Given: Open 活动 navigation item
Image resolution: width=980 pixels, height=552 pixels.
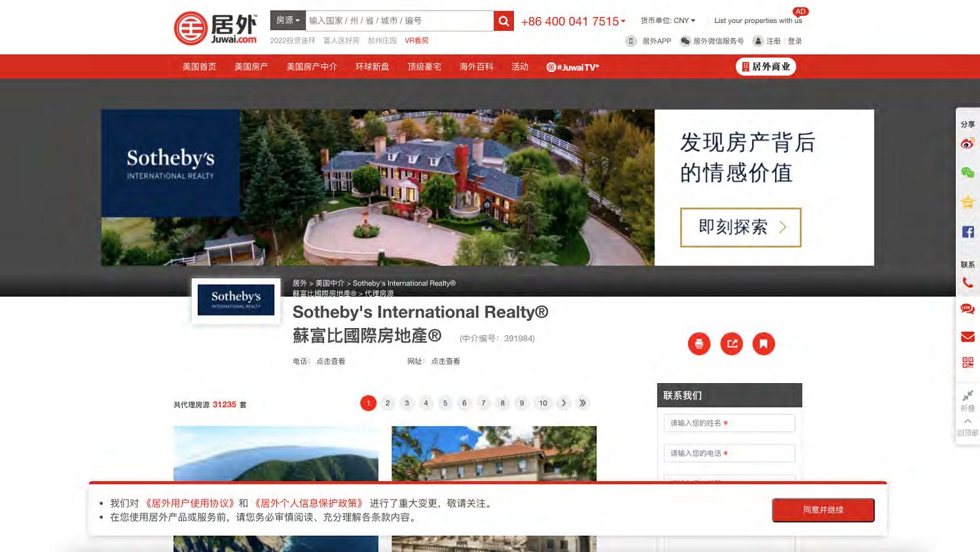Looking at the screenshot, I should coord(520,67).
